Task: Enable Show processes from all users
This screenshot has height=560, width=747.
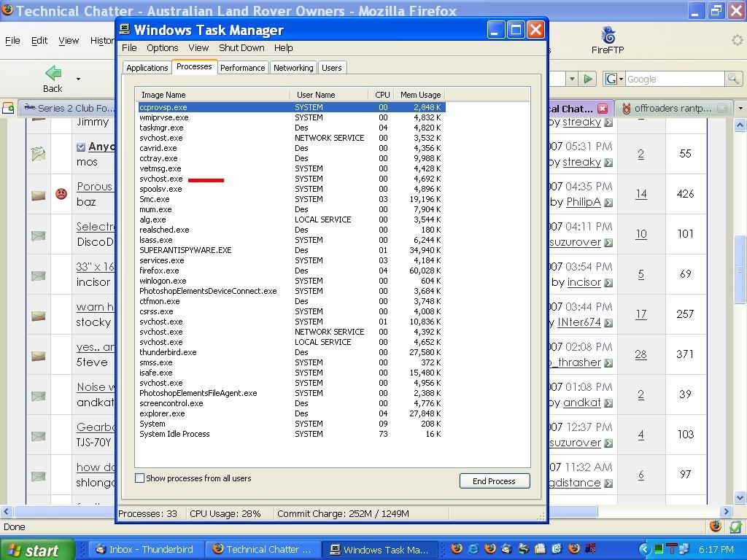Action: tap(140, 478)
